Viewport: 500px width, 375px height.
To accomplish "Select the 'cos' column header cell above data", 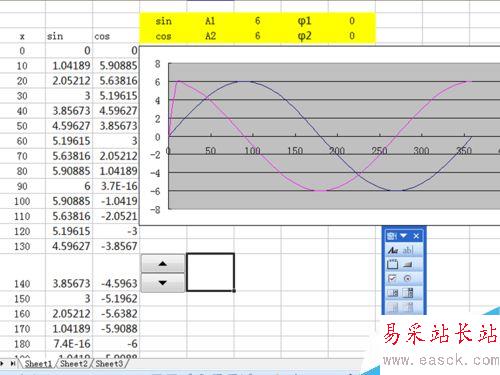I will 116,36.
